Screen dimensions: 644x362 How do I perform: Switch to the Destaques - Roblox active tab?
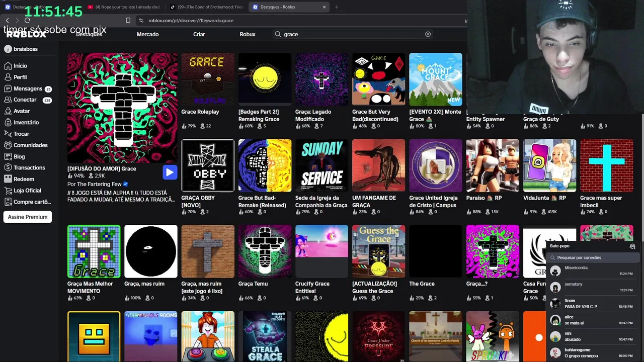289,7
